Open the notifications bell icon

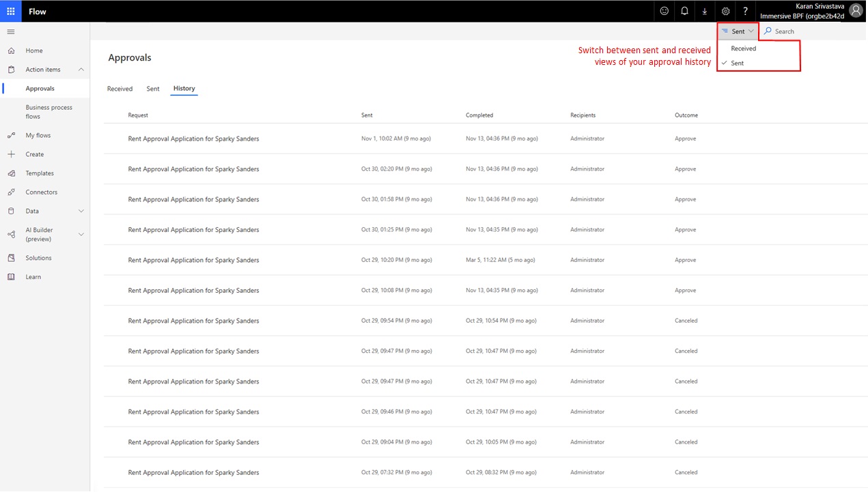pos(684,11)
